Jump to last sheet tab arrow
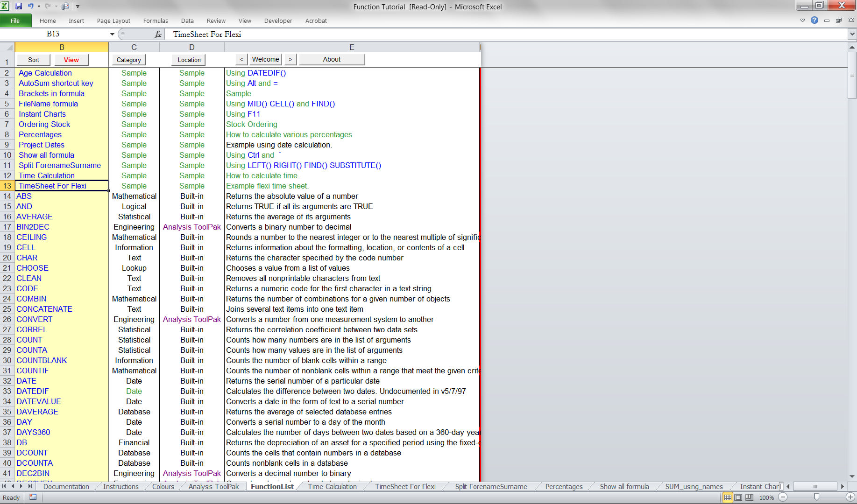Image resolution: width=857 pixels, height=504 pixels. [30, 486]
